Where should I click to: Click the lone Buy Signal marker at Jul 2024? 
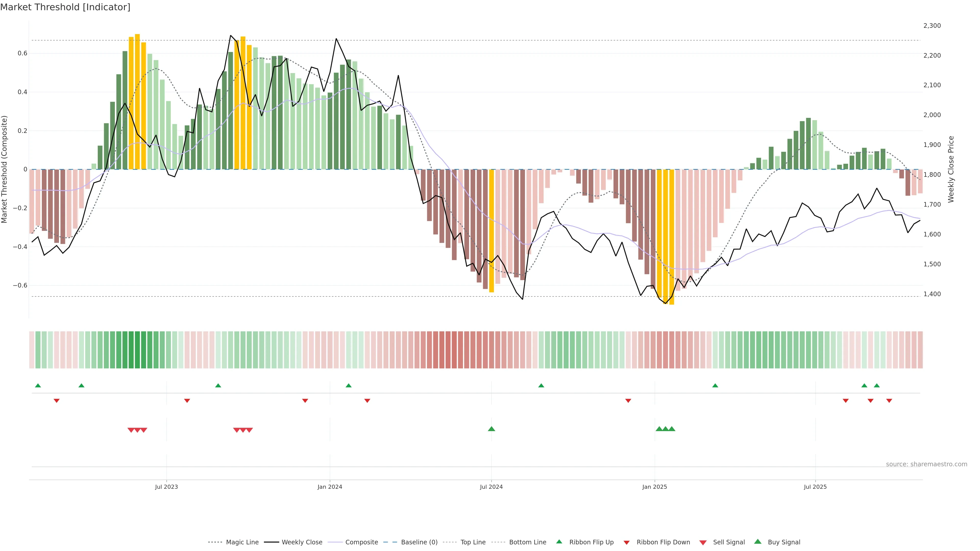click(491, 429)
